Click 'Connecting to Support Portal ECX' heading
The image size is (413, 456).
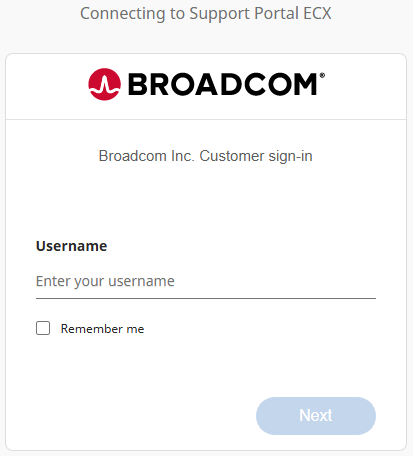click(206, 14)
